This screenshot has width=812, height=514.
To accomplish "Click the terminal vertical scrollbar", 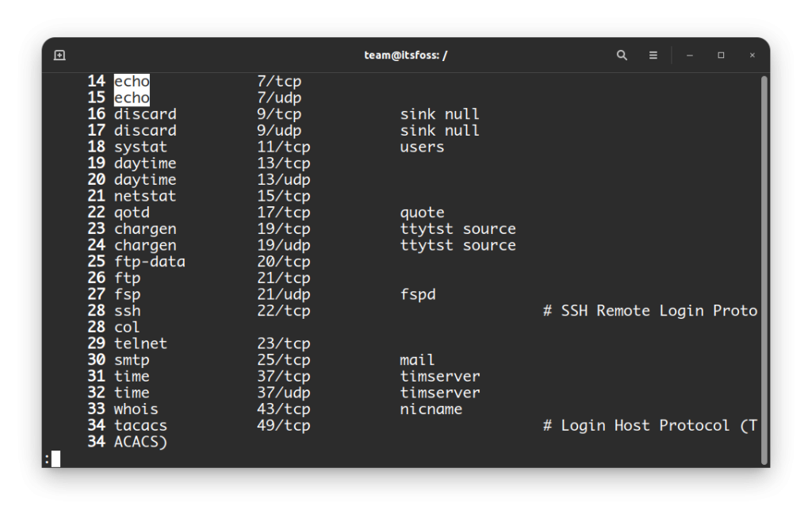I will [764, 270].
